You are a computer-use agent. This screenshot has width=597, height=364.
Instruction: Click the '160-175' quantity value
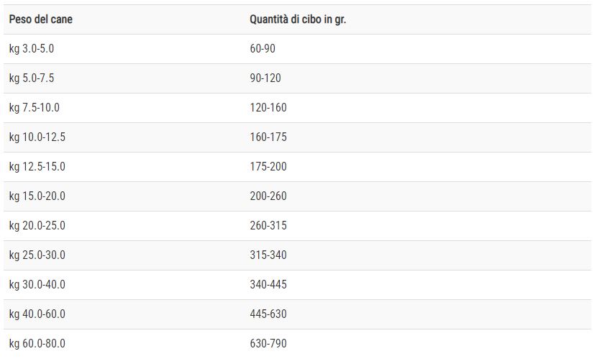(x=268, y=137)
